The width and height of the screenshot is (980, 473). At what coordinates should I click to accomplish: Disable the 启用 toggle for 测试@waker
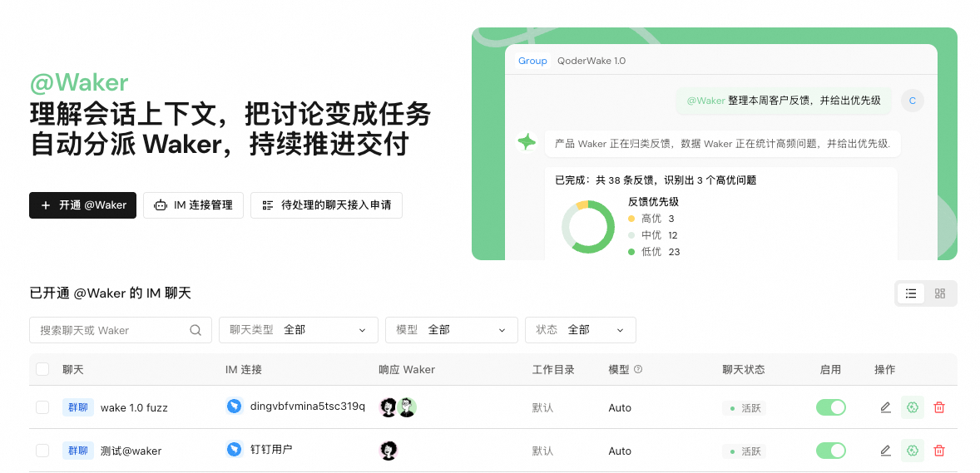830,451
